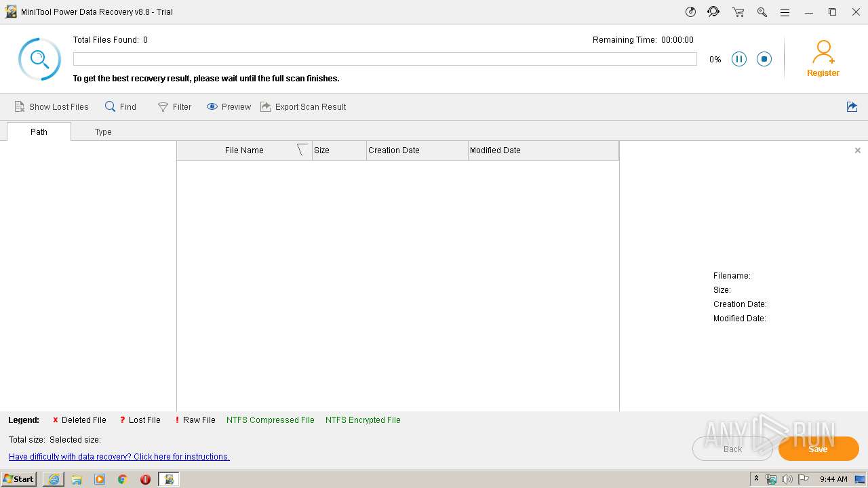Click the Remaining Time readout
This screenshot has width=868, height=488.
click(643, 40)
